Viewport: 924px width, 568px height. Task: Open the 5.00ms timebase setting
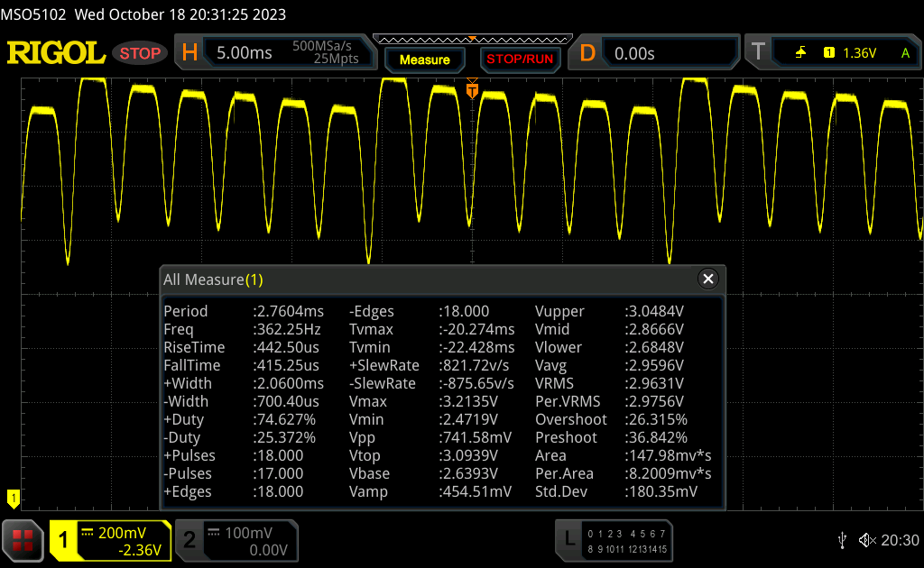pos(245,53)
